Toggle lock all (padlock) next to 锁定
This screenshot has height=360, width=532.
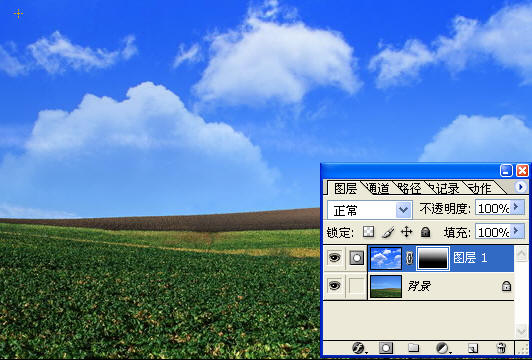click(x=425, y=232)
